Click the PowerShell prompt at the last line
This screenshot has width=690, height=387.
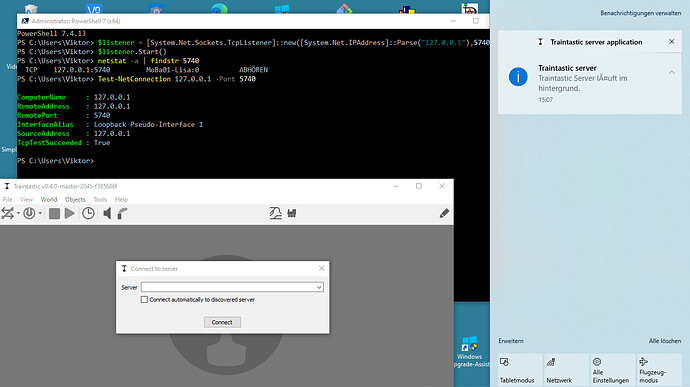click(55, 161)
